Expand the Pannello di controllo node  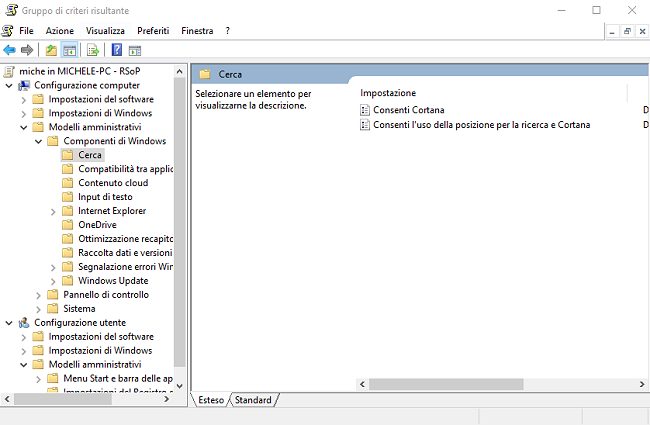pos(39,295)
